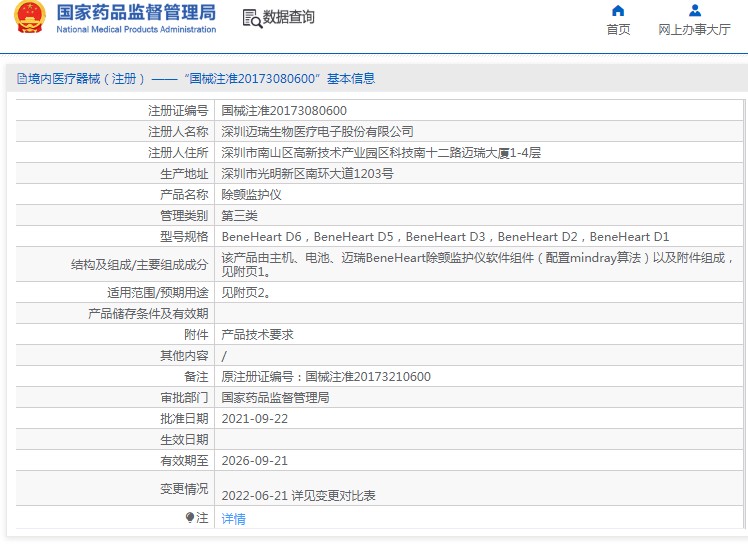Select management category 第三类
Image resolution: width=748 pixels, height=548 pixels.
pyautogui.click(x=239, y=216)
